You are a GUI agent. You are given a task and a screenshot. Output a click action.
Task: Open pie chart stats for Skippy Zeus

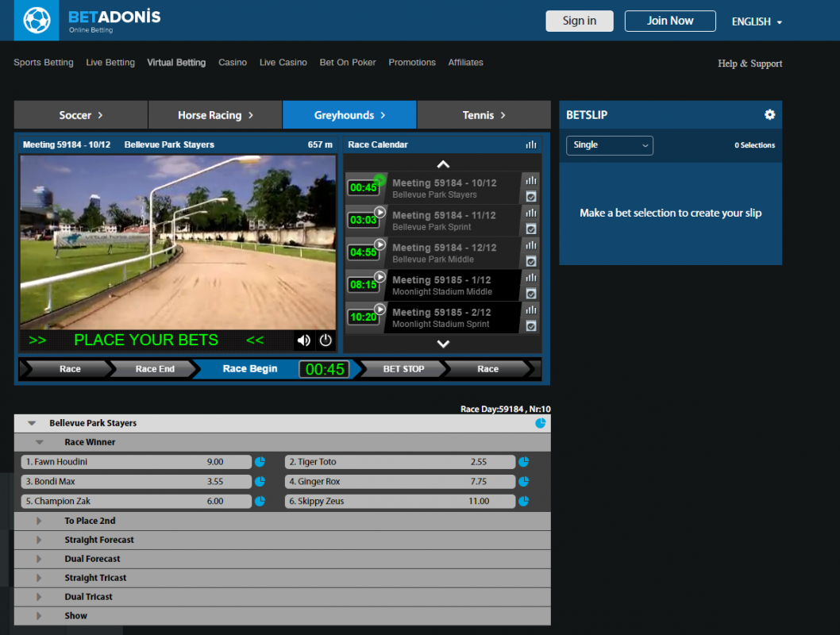[x=523, y=501]
